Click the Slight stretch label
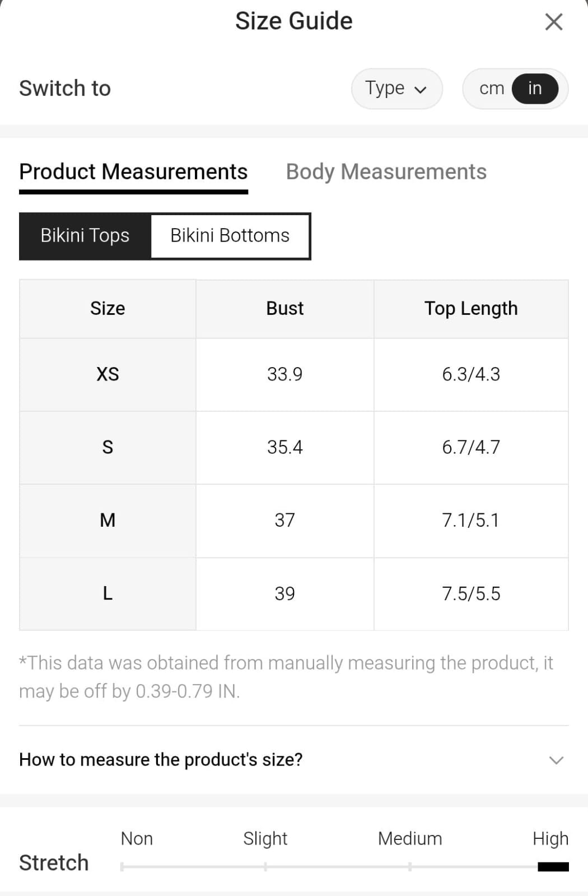Screen dimensions: 588x896 click(x=265, y=838)
